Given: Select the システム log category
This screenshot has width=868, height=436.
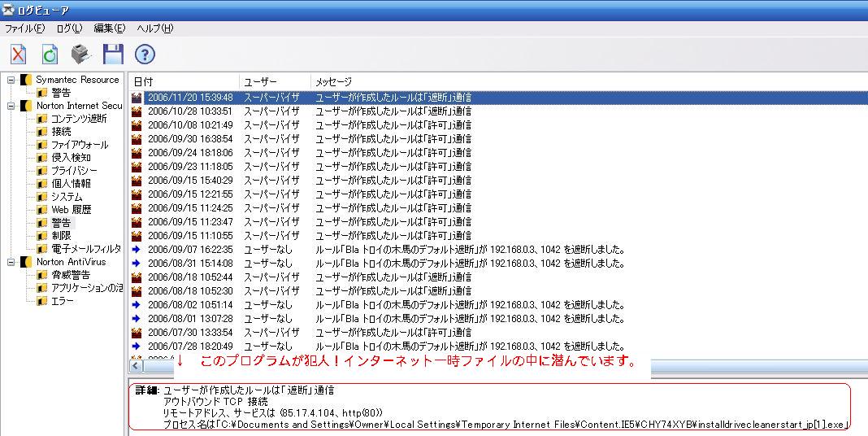Looking at the screenshot, I should pyautogui.click(x=67, y=197).
